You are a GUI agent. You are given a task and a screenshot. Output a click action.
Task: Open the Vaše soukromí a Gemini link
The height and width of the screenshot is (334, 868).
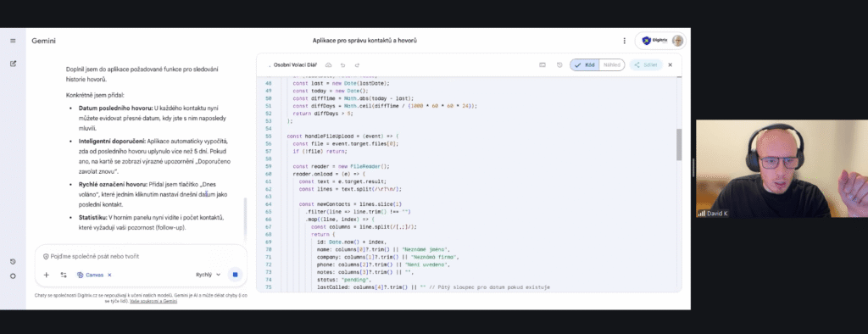click(153, 301)
